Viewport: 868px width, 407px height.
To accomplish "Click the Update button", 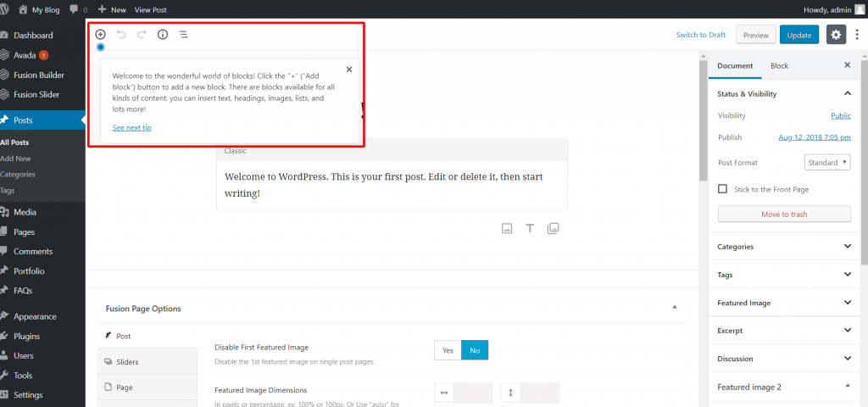I will click(798, 35).
